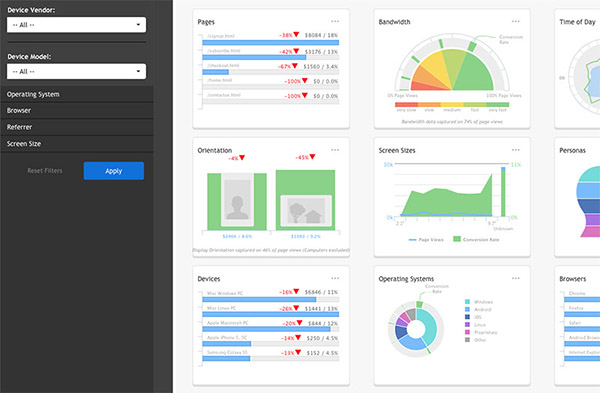Screen dimensions: 600x393
Task: Click Reset Filters
Action: click(45, 171)
